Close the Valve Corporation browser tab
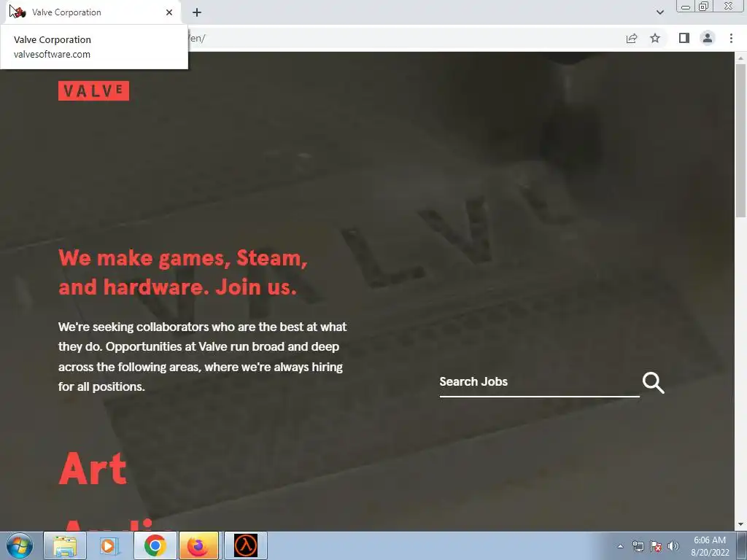This screenshot has width=747, height=560. 169,12
